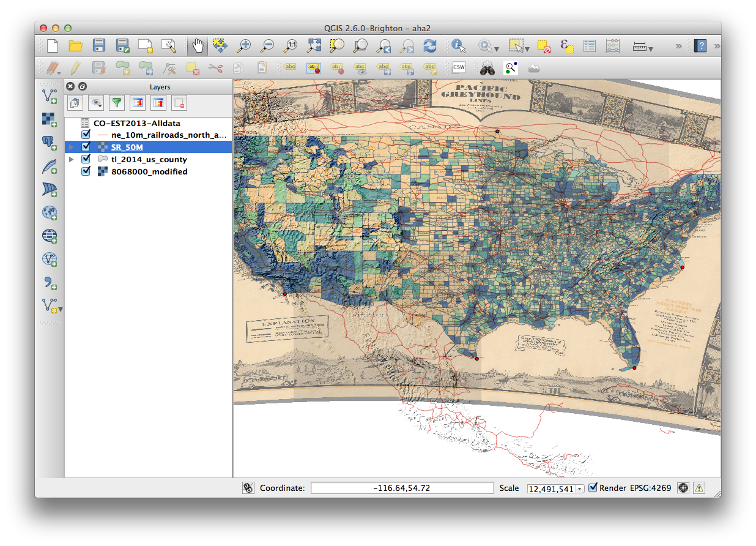Open the CSW metadata search plugin
Image resolution: width=756 pixels, height=546 pixels.
point(458,68)
